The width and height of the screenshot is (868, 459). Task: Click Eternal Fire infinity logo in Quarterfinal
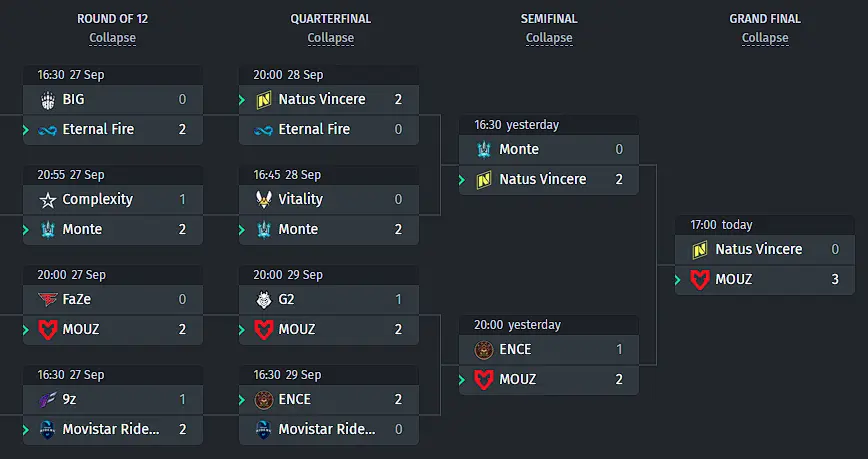tap(264, 130)
